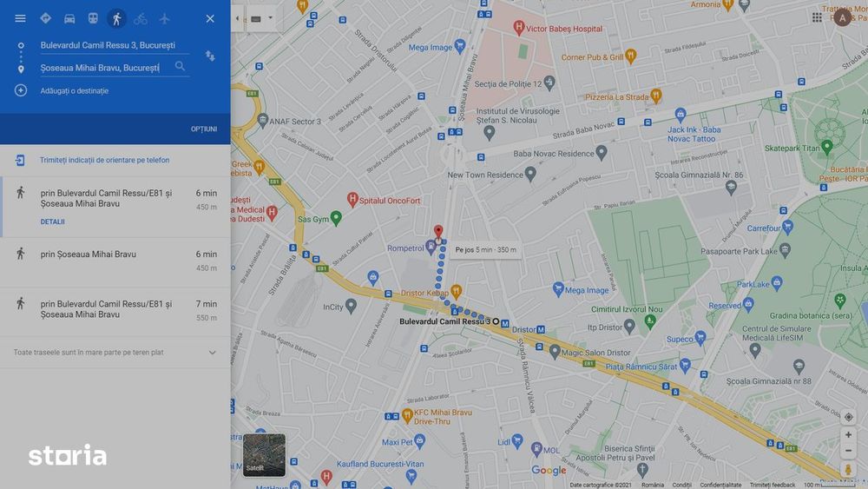Click Carrefour shopping marker
The height and width of the screenshot is (489, 868).
pos(788,226)
